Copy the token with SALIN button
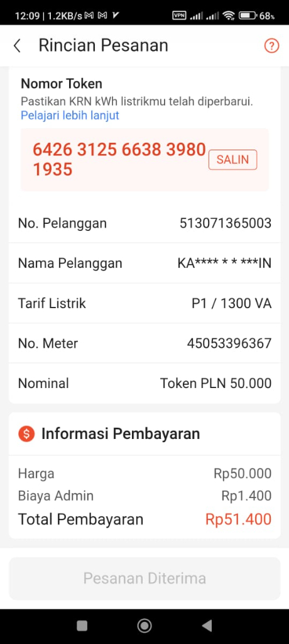289x644 pixels. tap(232, 160)
